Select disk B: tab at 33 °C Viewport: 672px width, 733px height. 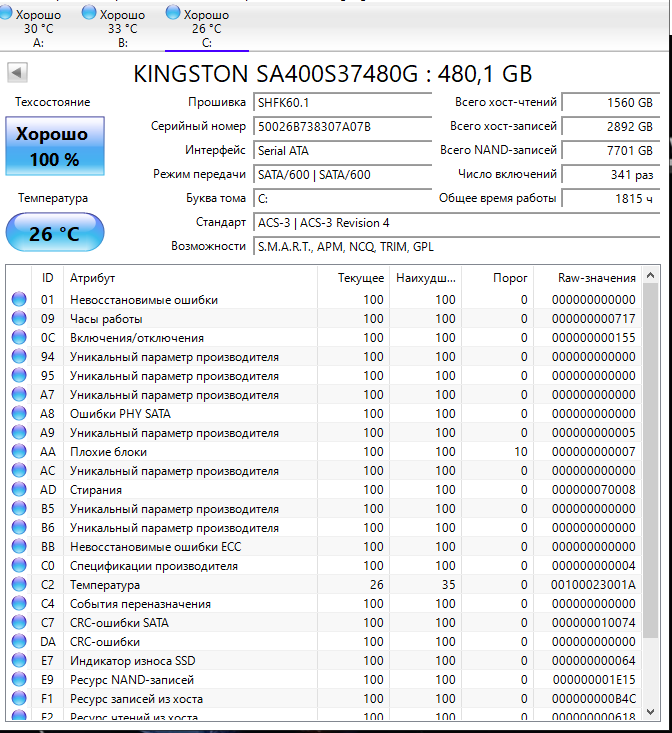tap(122, 28)
